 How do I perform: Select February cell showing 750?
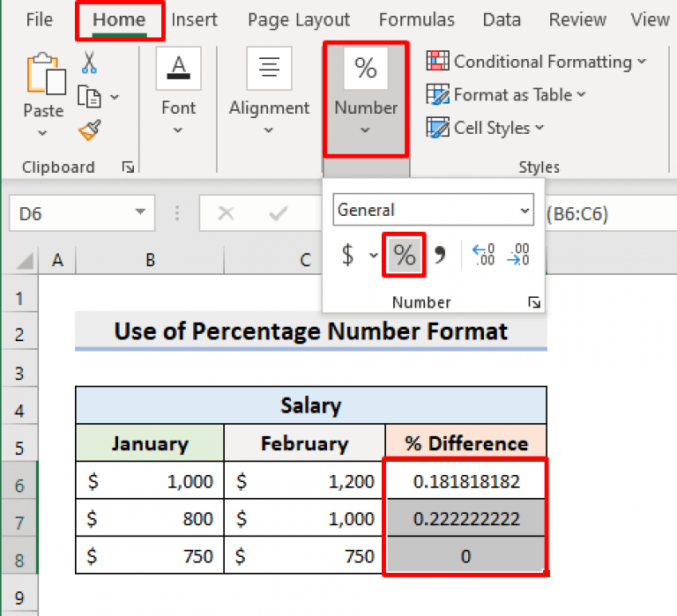coord(304,556)
